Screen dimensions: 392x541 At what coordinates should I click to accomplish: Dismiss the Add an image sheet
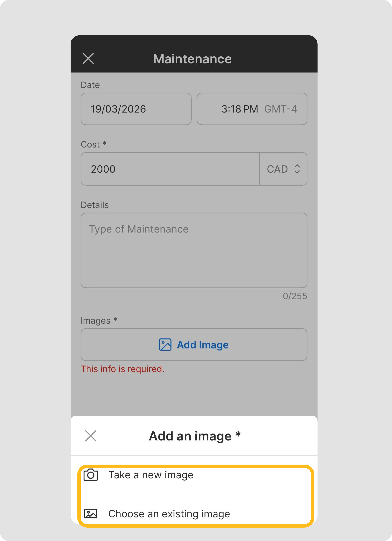coord(91,436)
